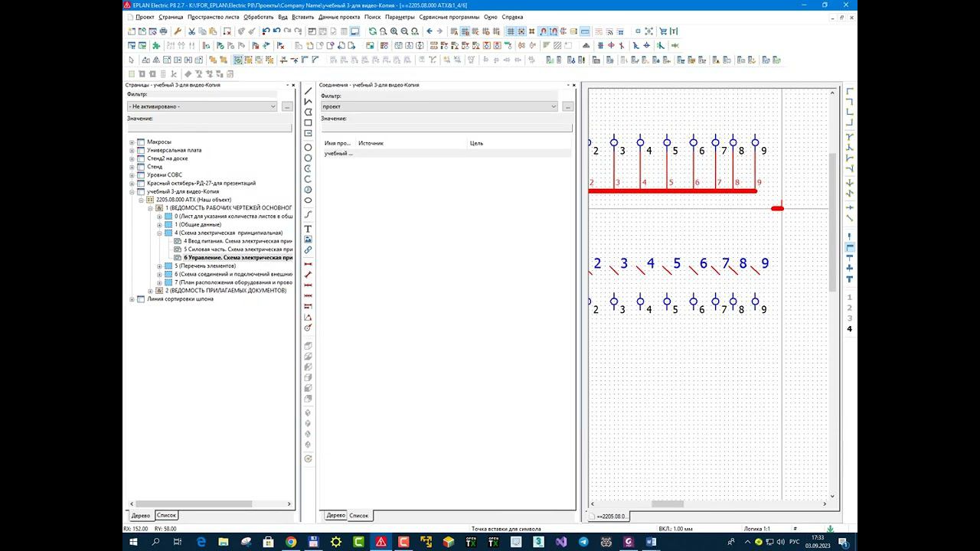The width and height of the screenshot is (980, 551).
Task: Click the '...' button beside the connections filter
Action: [x=567, y=106]
